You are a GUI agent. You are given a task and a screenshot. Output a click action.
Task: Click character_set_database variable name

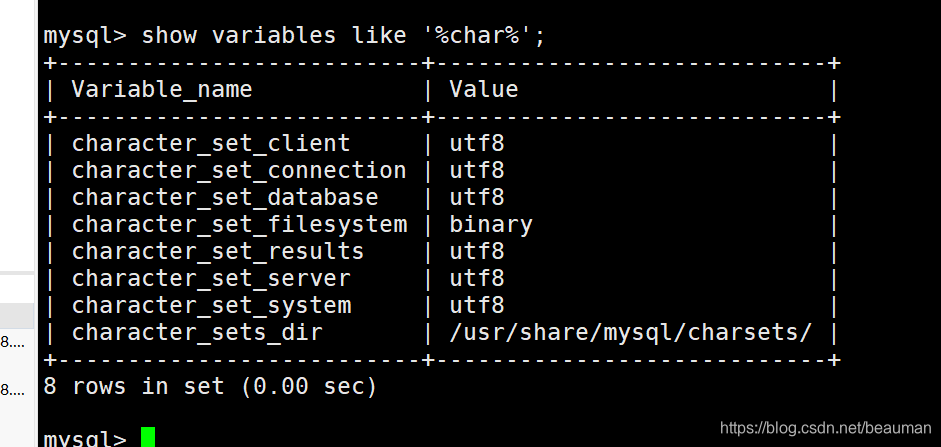(x=225, y=197)
